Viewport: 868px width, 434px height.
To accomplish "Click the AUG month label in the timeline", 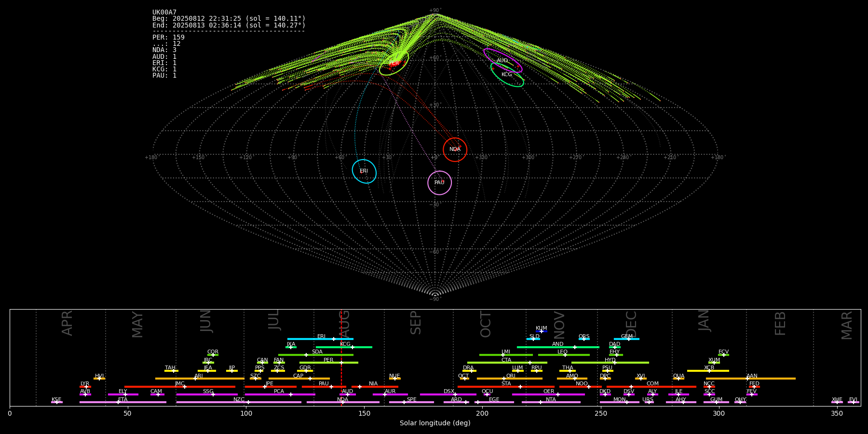I will [344, 324].
